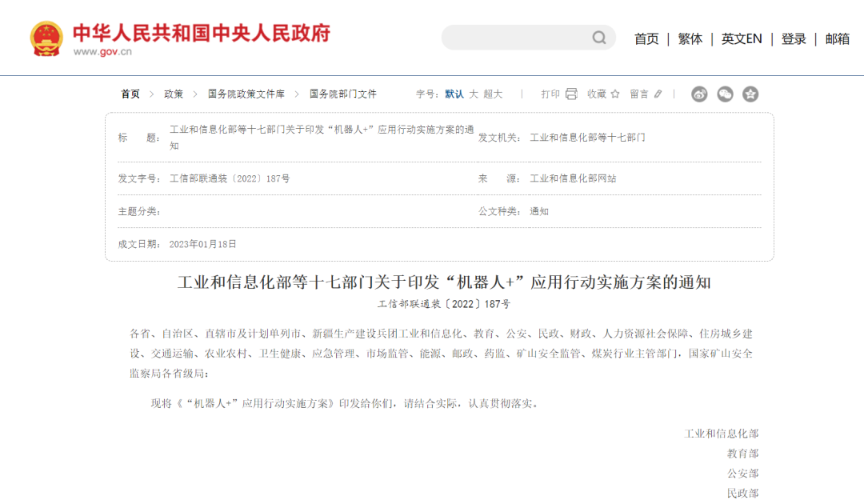Click the round star share icon
Screen dimensions: 864x504
[750, 94]
